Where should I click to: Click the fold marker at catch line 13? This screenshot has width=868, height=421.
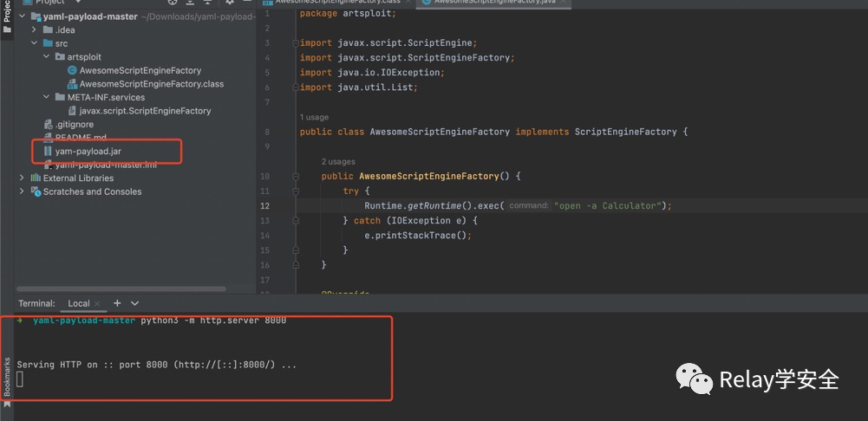[x=297, y=220]
